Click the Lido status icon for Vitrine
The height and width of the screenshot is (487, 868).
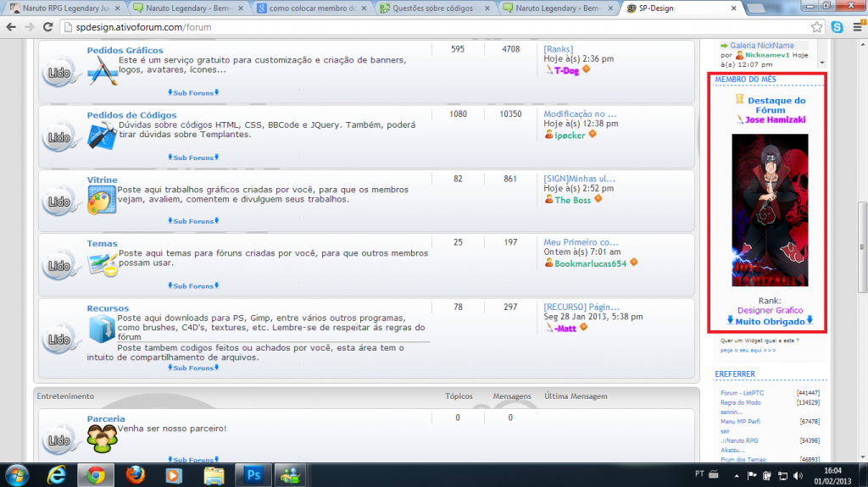pyautogui.click(x=59, y=202)
